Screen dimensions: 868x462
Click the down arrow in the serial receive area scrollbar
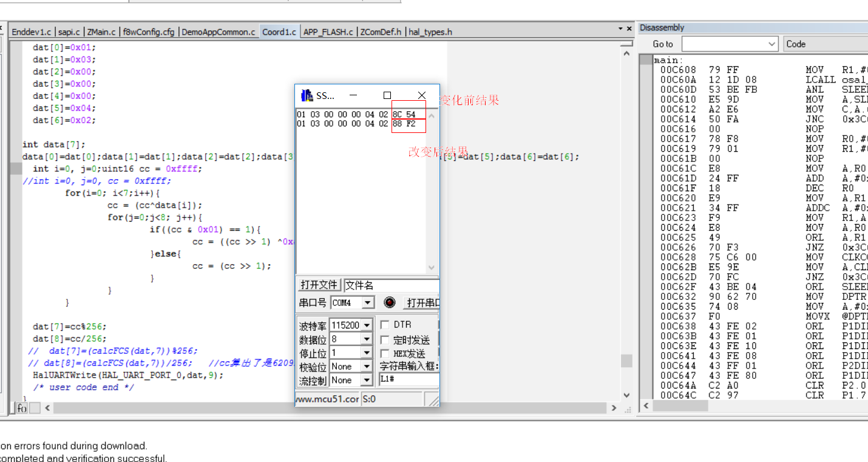(x=432, y=267)
